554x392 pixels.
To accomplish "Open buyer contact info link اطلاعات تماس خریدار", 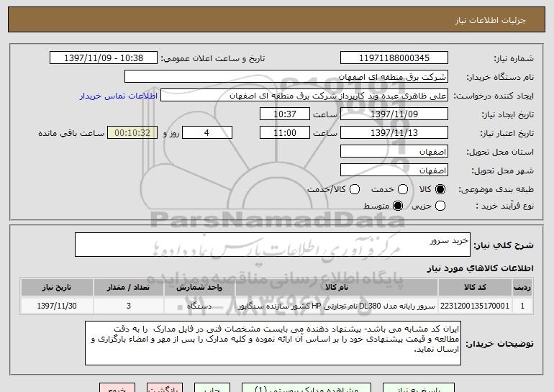I will coord(119,96).
